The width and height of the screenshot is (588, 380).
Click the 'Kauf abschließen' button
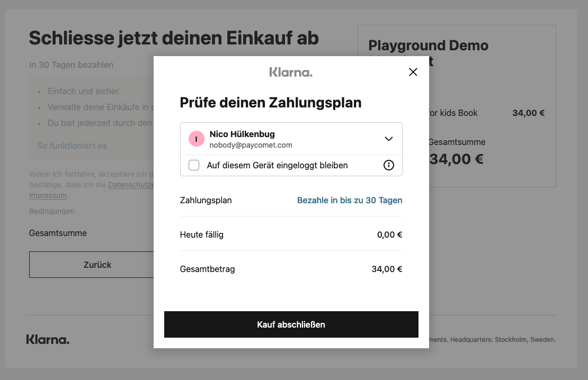point(291,324)
